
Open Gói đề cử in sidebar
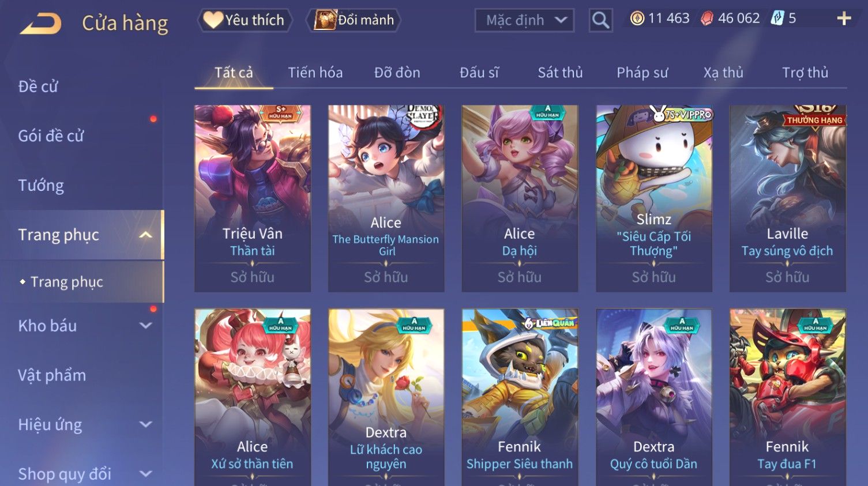(51, 136)
